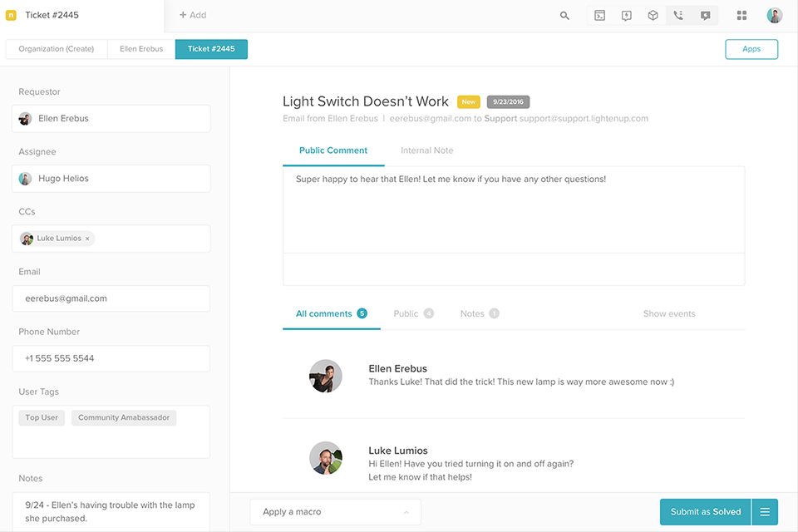Open the chat bubble icon
Image resolution: width=798 pixels, height=532 pixels.
[x=706, y=16]
